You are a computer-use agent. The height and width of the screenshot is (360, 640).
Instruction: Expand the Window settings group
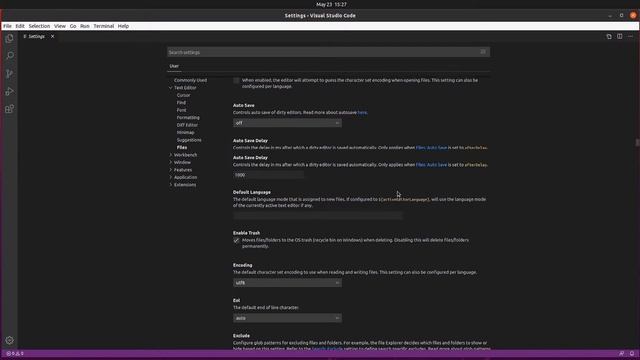[x=171, y=162]
